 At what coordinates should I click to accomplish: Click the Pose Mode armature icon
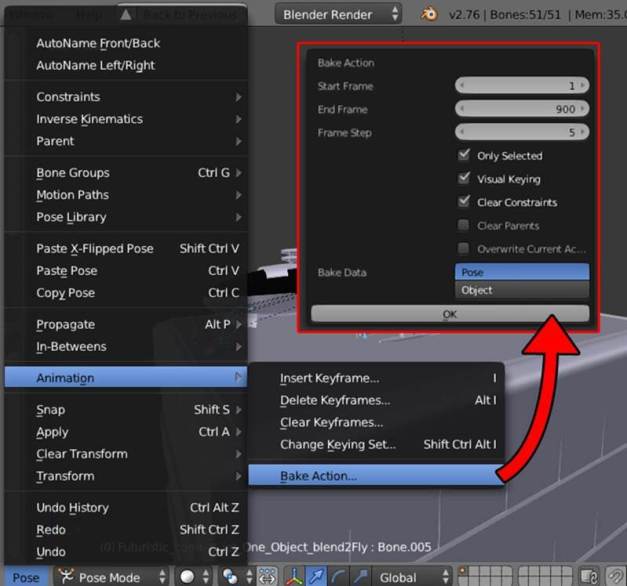[66, 576]
